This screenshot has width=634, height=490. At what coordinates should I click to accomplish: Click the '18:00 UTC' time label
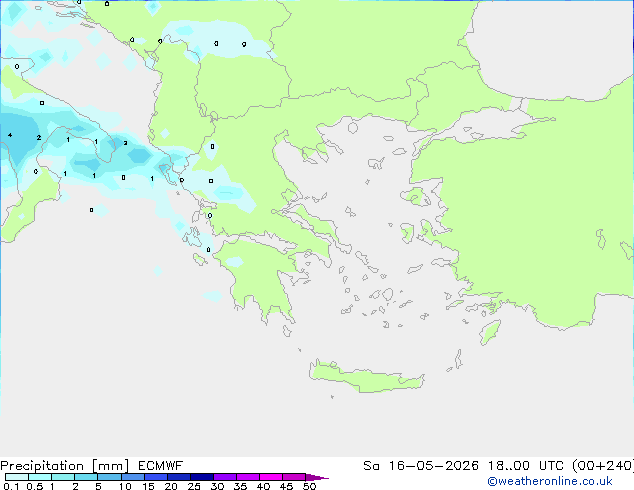pos(527,466)
